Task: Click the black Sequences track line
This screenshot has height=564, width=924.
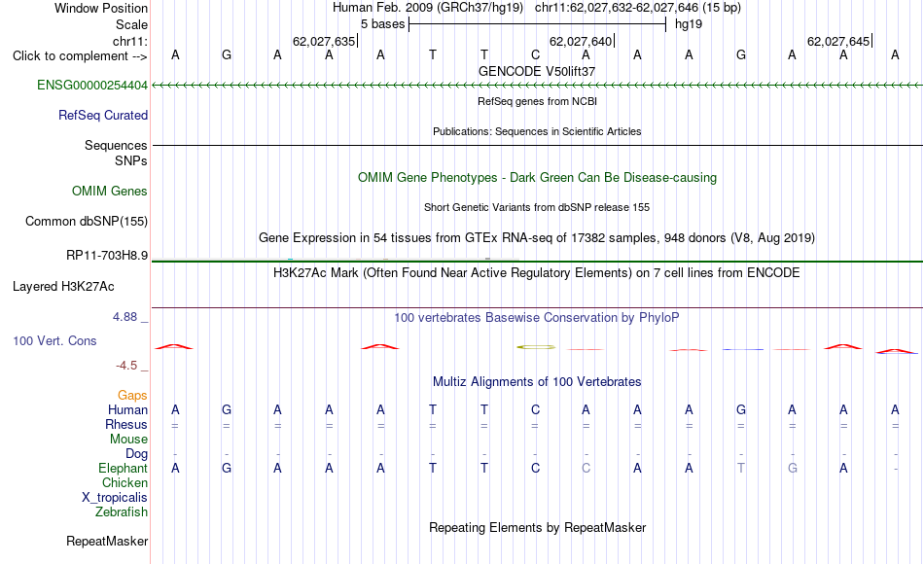Action: tap(537, 145)
